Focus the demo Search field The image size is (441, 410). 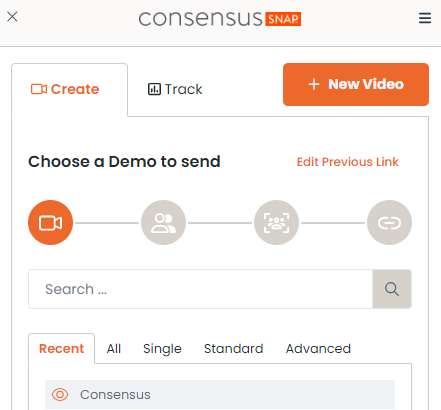pyautogui.click(x=200, y=289)
